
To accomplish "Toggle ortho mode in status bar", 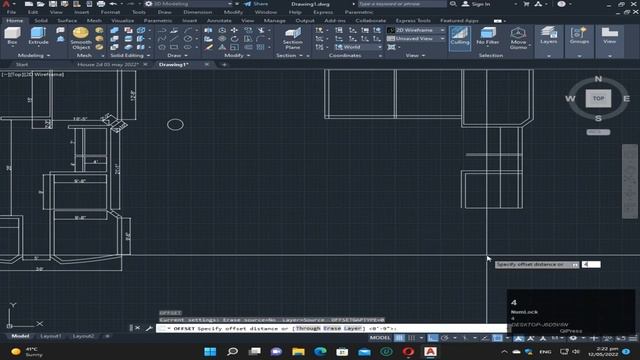I will coord(433,338).
